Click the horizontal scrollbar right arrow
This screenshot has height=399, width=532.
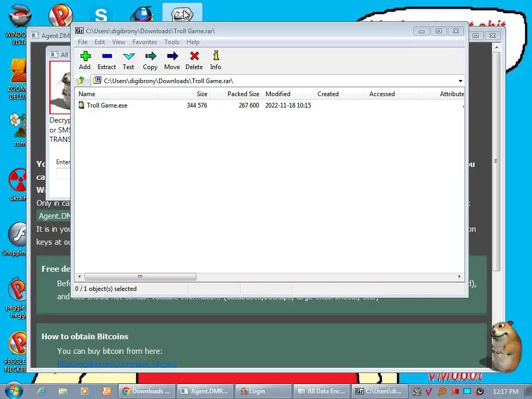tap(459, 276)
